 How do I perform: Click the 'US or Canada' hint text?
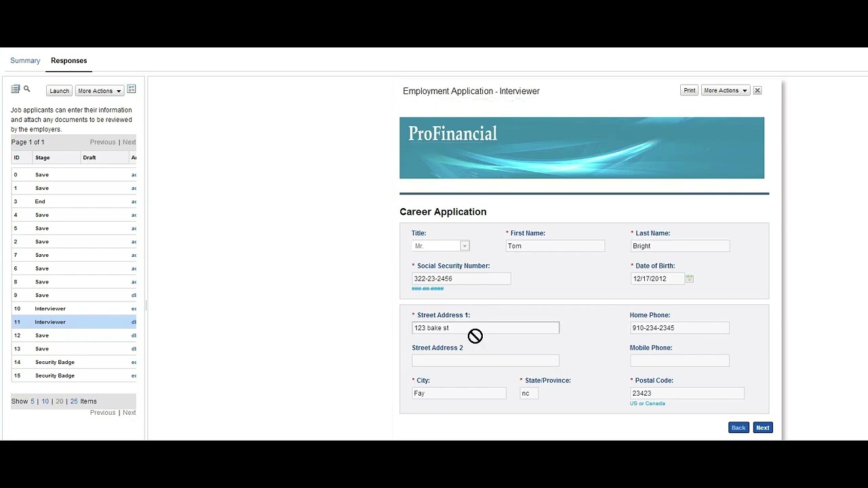(x=648, y=403)
